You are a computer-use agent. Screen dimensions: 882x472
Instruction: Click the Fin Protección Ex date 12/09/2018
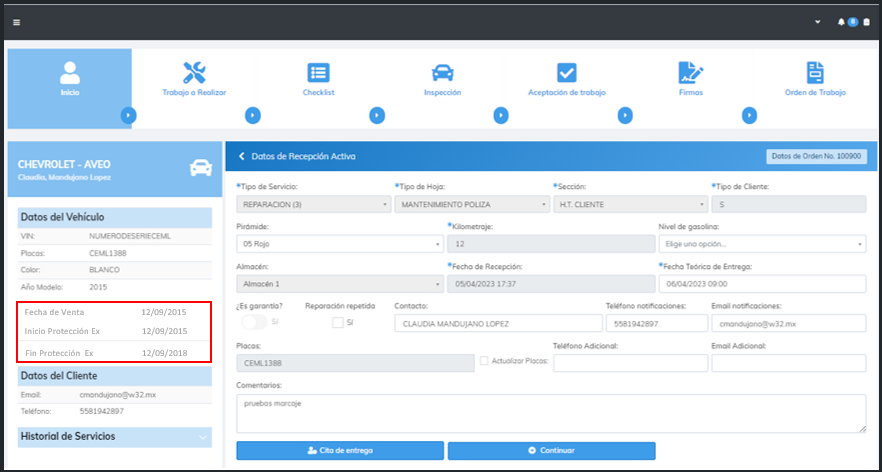(x=164, y=353)
